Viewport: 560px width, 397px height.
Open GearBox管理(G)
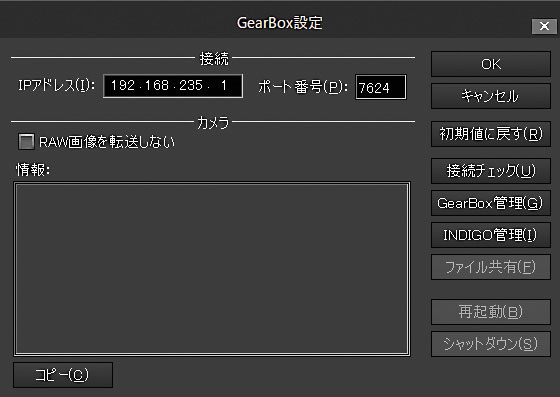pos(491,203)
